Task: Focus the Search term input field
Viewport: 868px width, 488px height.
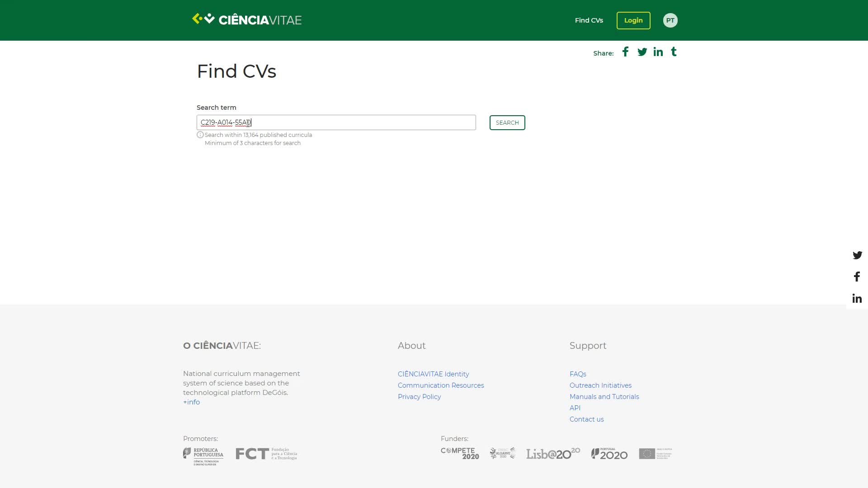Action: click(336, 122)
